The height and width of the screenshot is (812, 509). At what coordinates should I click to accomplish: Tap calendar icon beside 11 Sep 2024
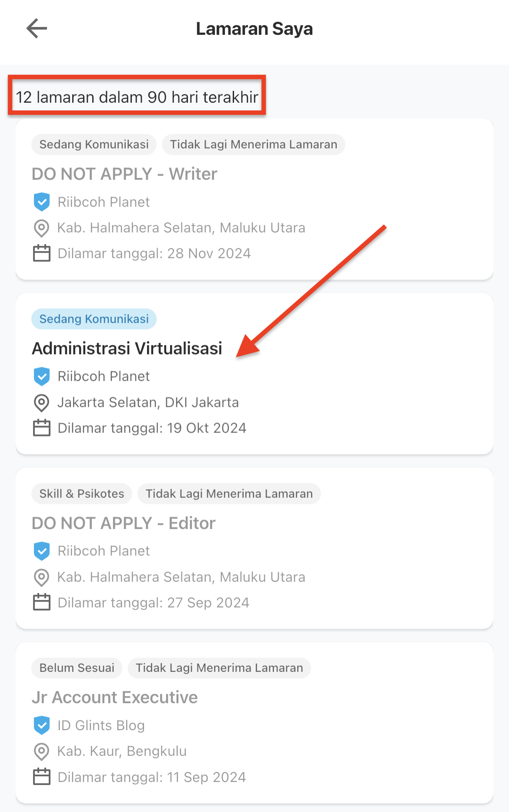point(42,777)
